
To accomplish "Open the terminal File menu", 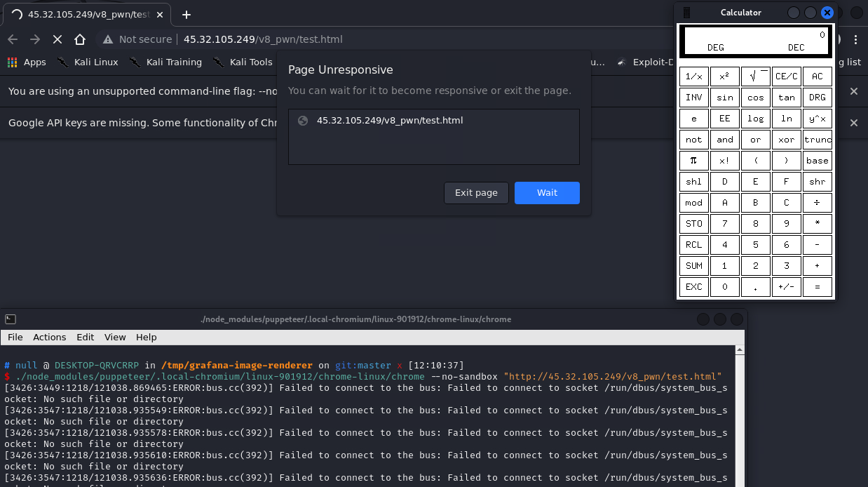I will pos(15,337).
